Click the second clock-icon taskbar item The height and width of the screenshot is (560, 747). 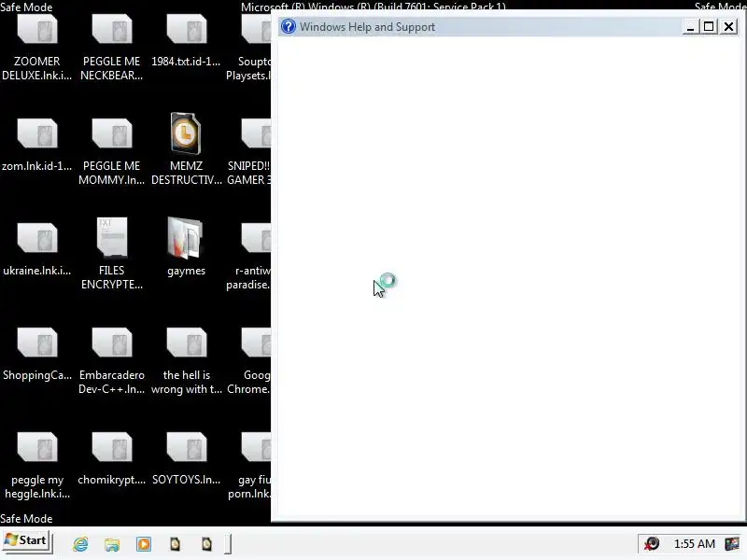click(x=206, y=544)
